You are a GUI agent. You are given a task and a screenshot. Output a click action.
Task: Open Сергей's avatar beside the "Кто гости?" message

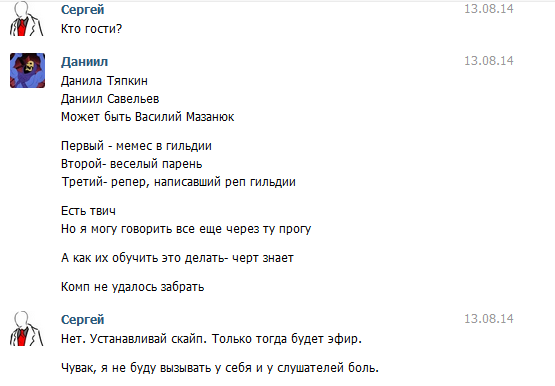tap(27, 18)
